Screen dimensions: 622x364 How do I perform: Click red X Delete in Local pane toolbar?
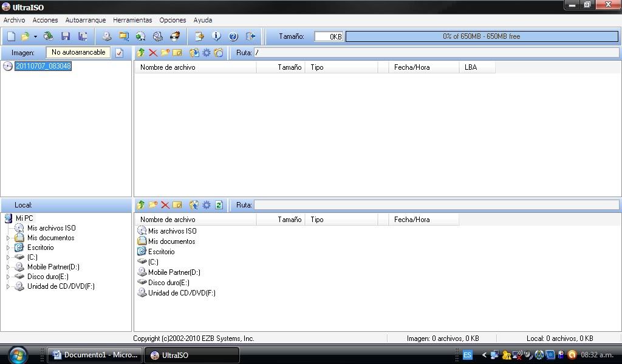pos(165,205)
